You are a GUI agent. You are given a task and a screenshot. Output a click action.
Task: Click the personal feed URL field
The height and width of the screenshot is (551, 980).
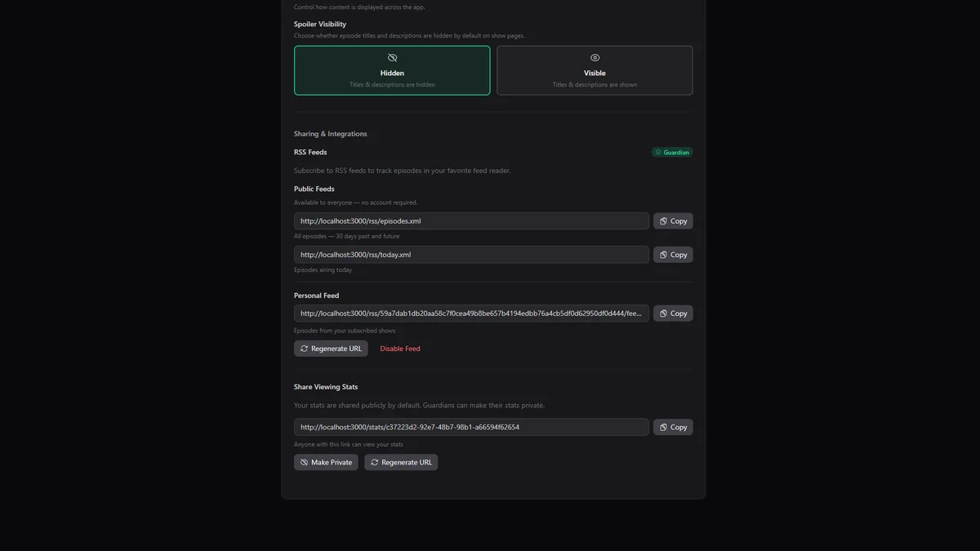(471, 313)
